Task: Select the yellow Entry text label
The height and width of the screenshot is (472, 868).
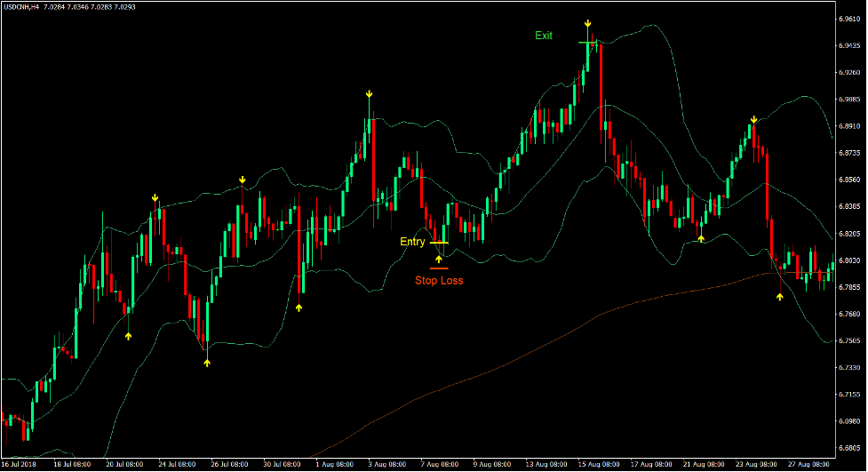Action: point(412,242)
